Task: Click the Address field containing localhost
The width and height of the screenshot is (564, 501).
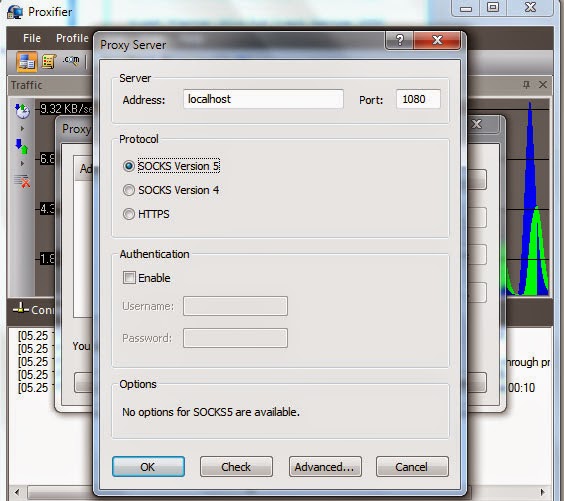Action: (263, 99)
